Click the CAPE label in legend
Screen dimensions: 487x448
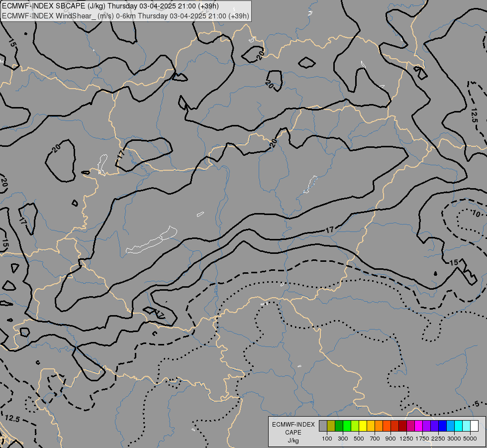[293, 433]
